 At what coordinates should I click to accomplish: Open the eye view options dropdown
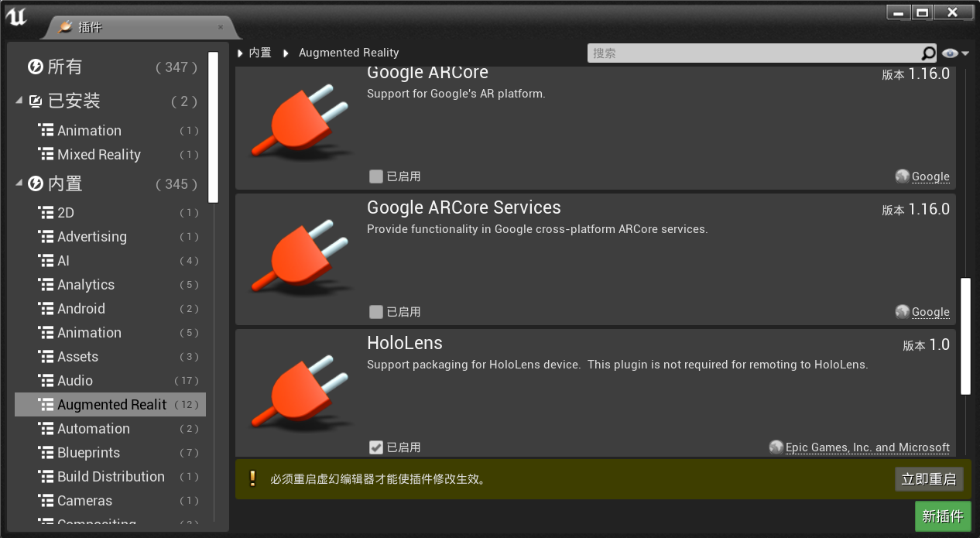956,53
